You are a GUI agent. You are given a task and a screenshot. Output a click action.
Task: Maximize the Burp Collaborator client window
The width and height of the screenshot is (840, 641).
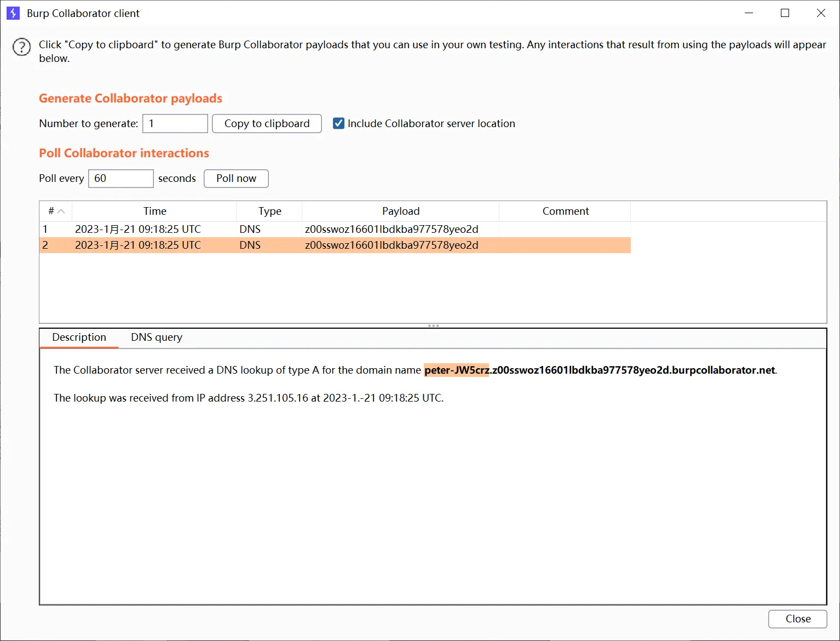click(785, 13)
